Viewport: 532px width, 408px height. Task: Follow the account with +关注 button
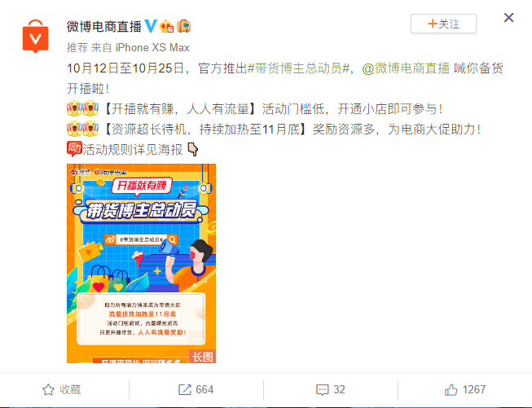(x=443, y=24)
